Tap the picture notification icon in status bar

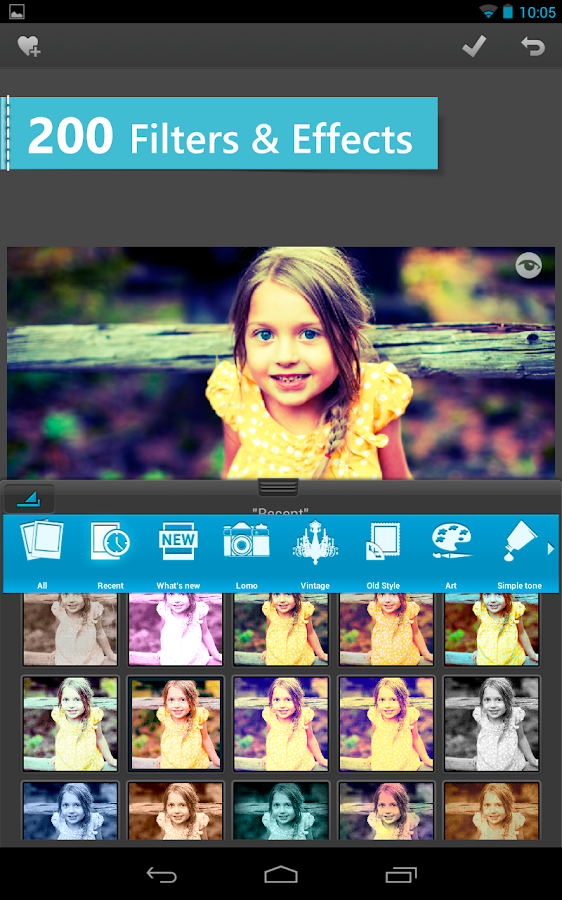click(x=17, y=11)
